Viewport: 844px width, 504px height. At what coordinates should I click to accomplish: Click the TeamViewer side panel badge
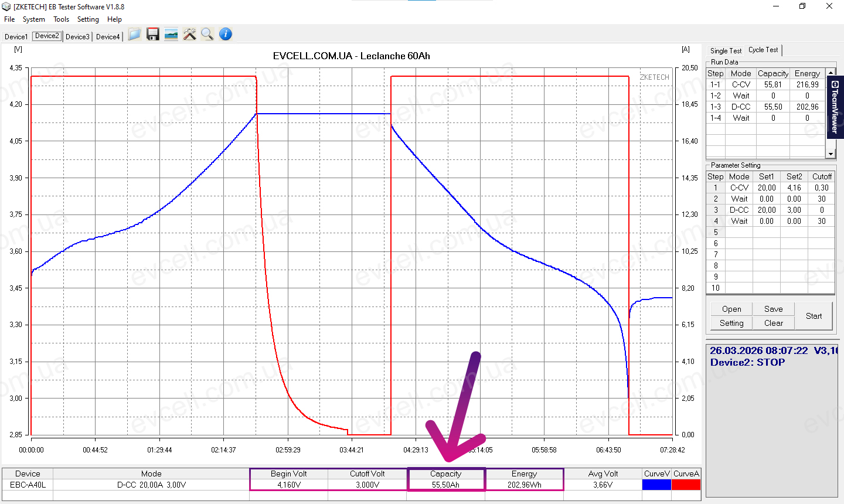click(835, 107)
